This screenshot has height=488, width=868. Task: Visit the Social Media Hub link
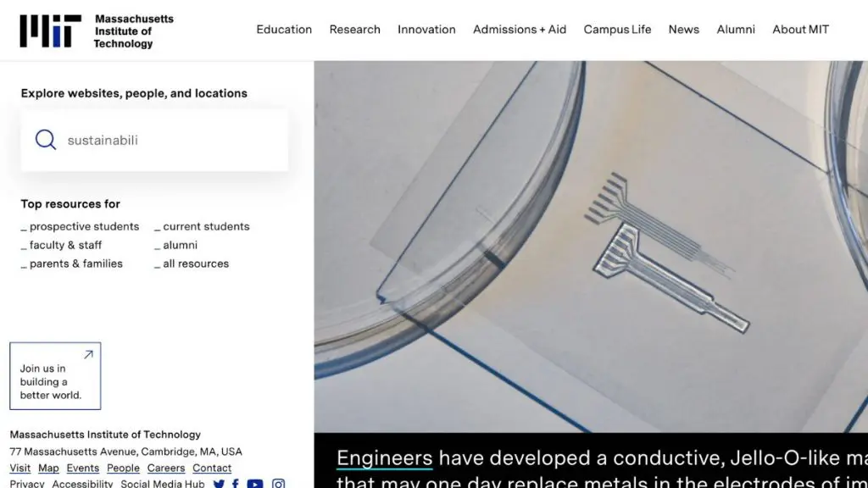(x=163, y=484)
